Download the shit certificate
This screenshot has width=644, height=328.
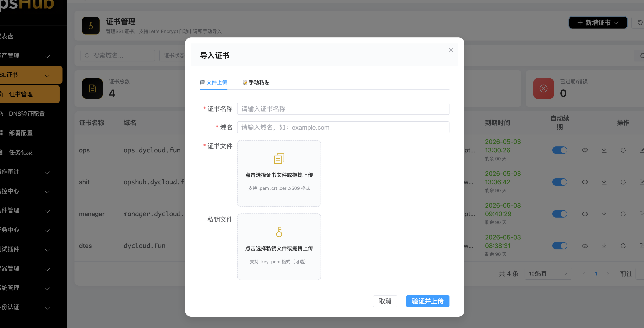(x=604, y=182)
